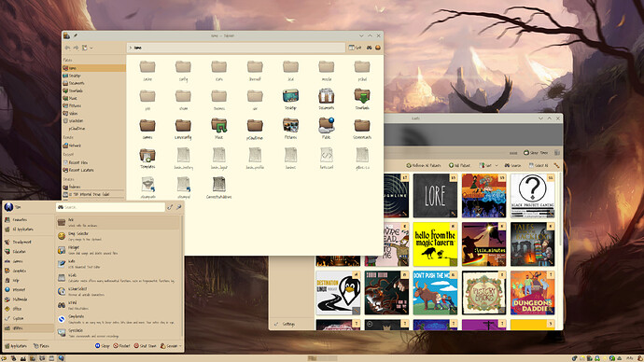Open Dungeons and Daddies podcast thumbnail

[x=532, y=293]
